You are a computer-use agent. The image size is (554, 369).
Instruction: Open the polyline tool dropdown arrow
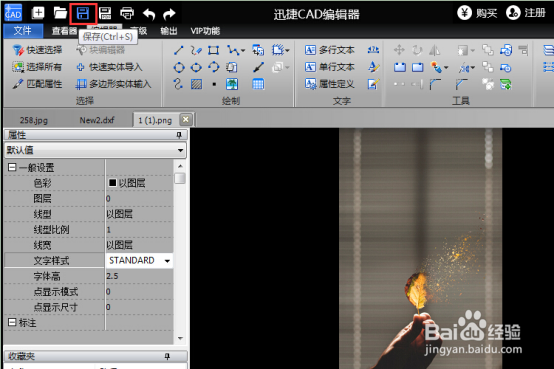(243, 51)
